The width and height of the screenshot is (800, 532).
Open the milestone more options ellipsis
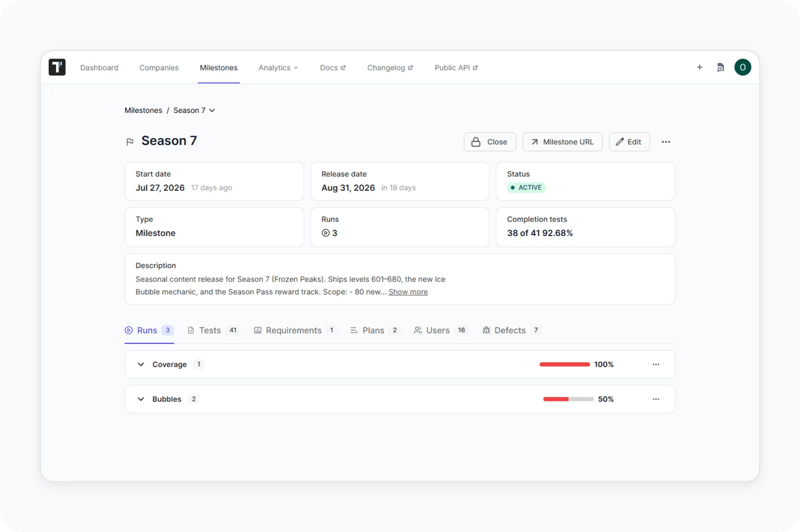pyautogui.click(x=666, y=142)
